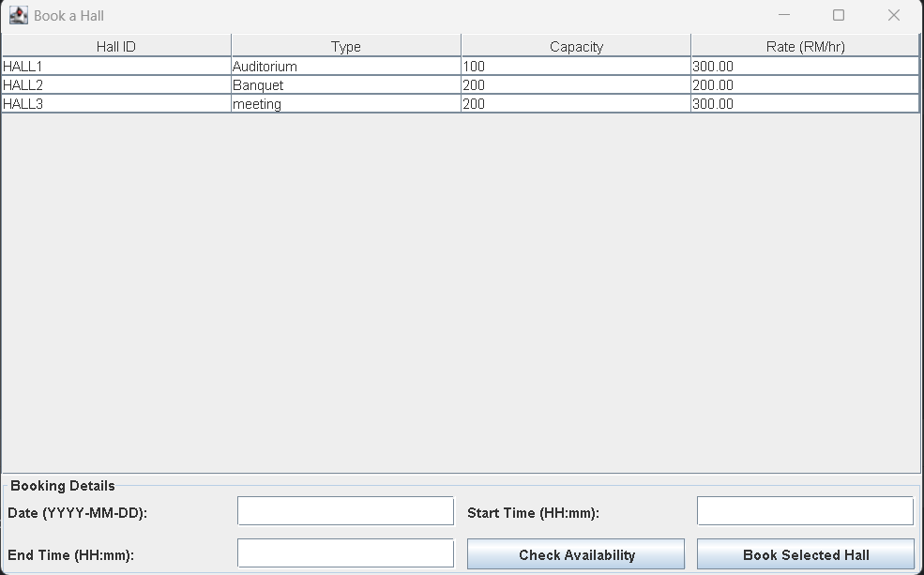Click HALL2's capacity value 200

[x=576, y=84]
